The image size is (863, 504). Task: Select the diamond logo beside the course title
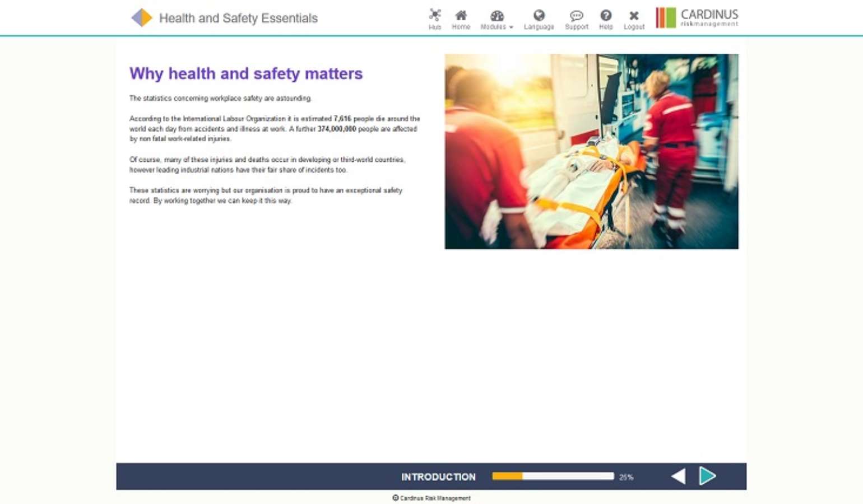[x=142, y=17]
